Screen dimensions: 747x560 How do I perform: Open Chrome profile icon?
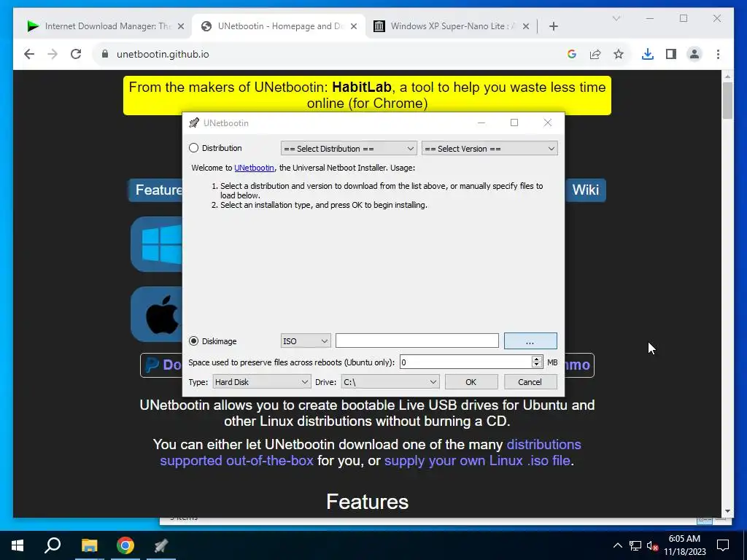[694, 54]
